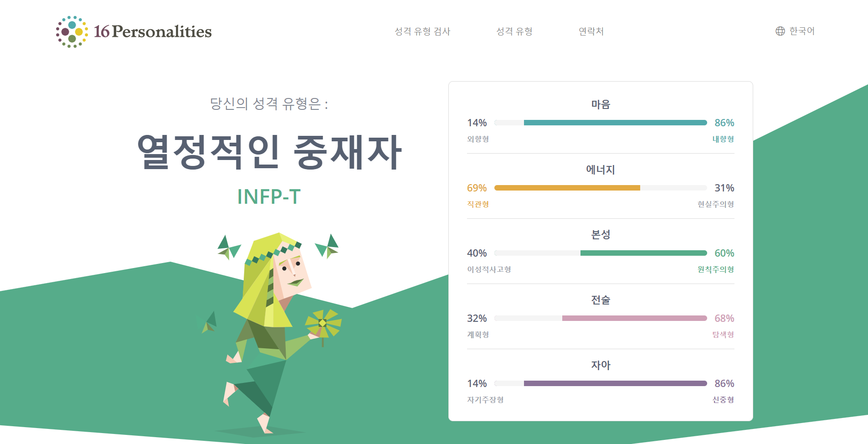Click the green butterfly on the upper left
This screenshot has width=868, height=444.
pyautogui.click(x=229, y=248)
